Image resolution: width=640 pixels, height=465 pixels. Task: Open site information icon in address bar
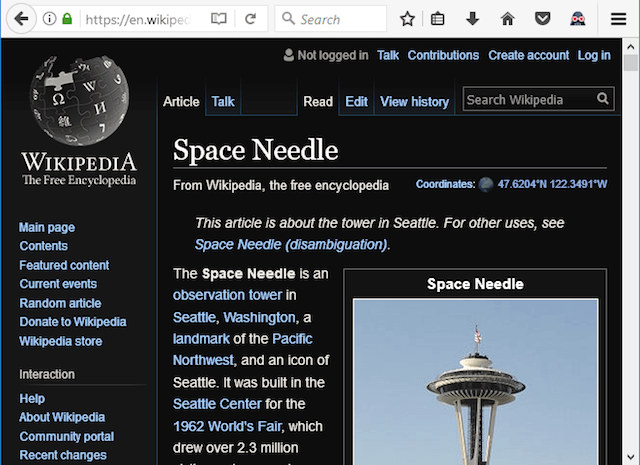(49, 19)
